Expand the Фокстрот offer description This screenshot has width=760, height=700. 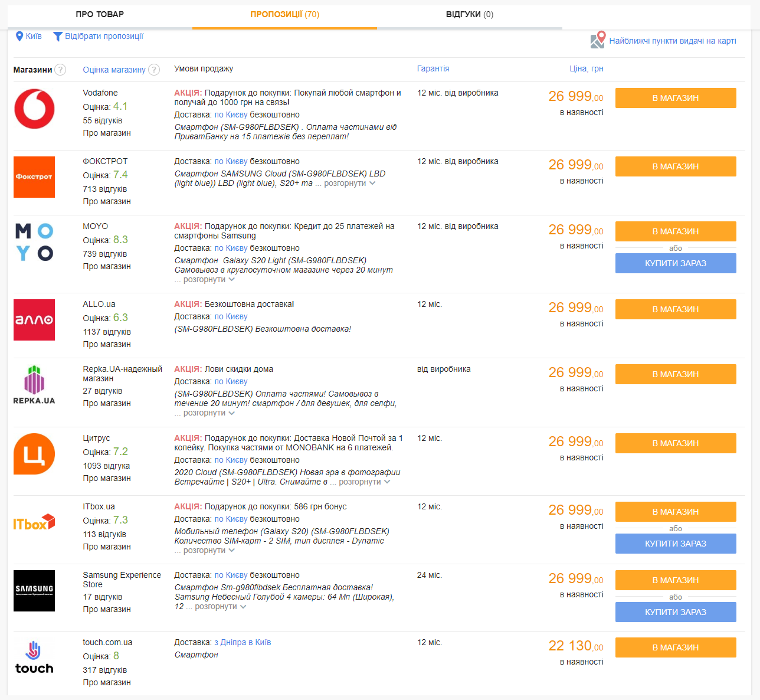coord(349,184)
